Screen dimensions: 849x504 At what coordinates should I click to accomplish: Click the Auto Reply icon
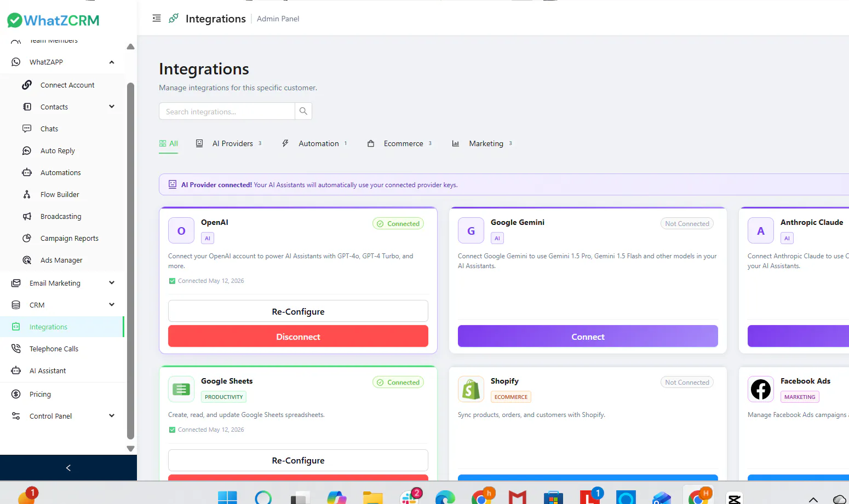[27, 150]
